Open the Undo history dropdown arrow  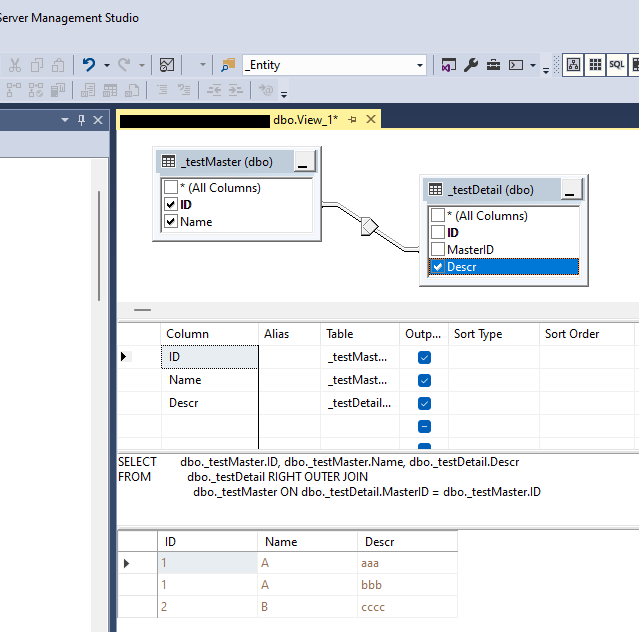pos(107,65)
